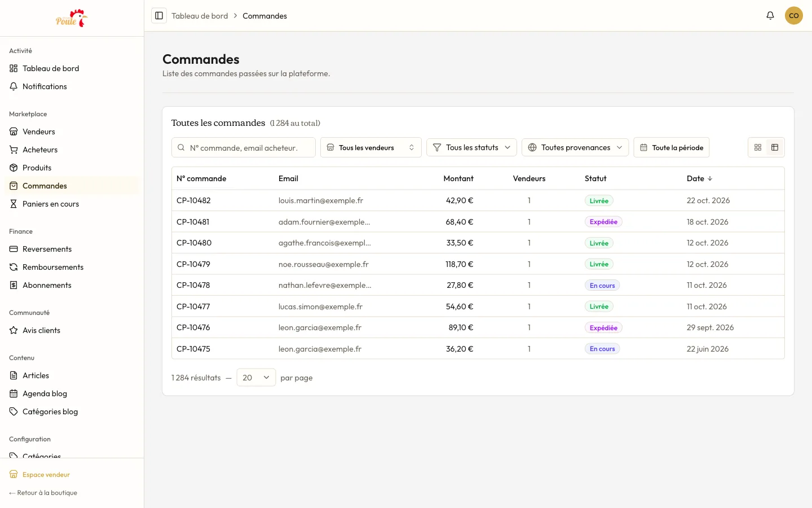Click Livrée badge for CP-10480
The height and width of the screenshot is (508, 812).
(x=599, y=243)
